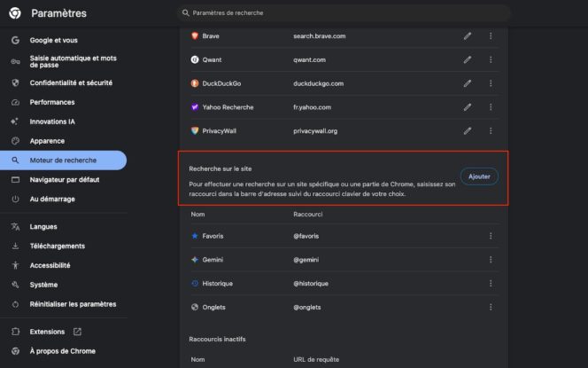Click the translate icon for Langues
Screen dimensions: 588x368
(x=15, y=227)
